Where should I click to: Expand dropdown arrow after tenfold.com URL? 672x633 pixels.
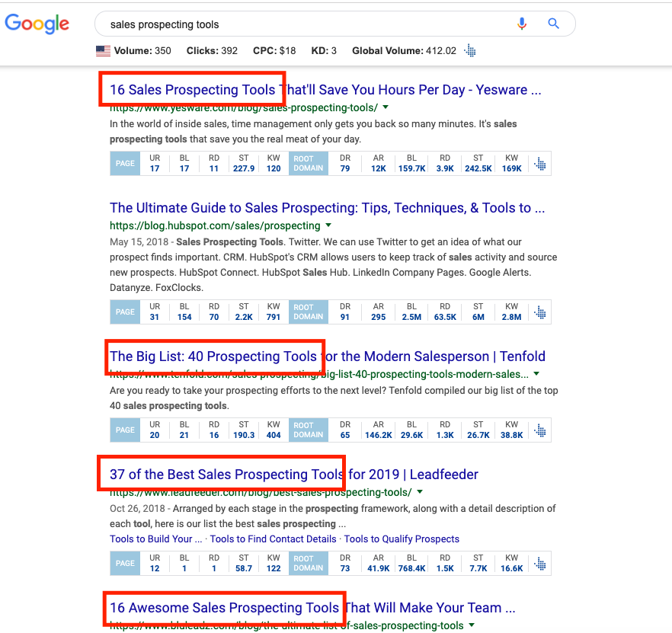[x=536, y=374]
